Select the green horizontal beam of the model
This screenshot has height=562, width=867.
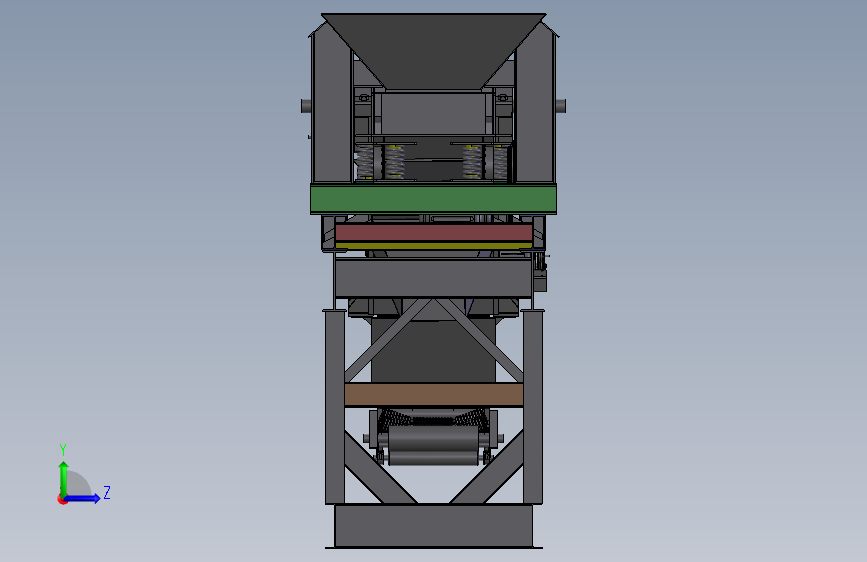434,199
